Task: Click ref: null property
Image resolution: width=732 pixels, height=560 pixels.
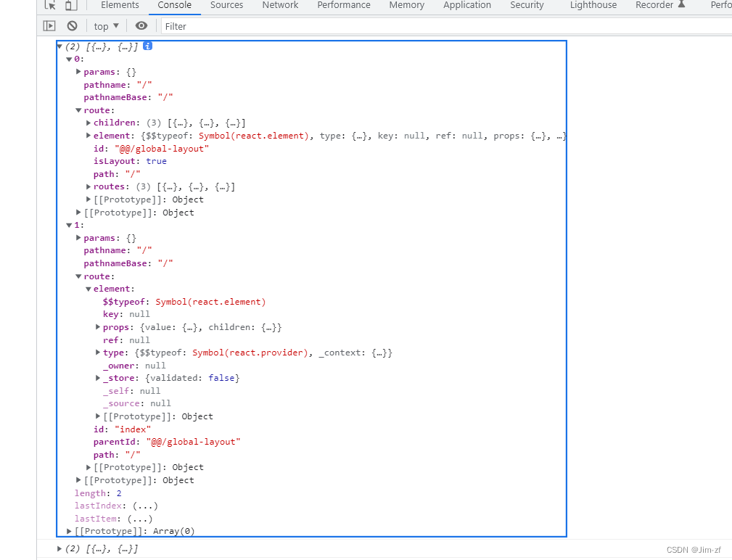Action: (126, 340)
